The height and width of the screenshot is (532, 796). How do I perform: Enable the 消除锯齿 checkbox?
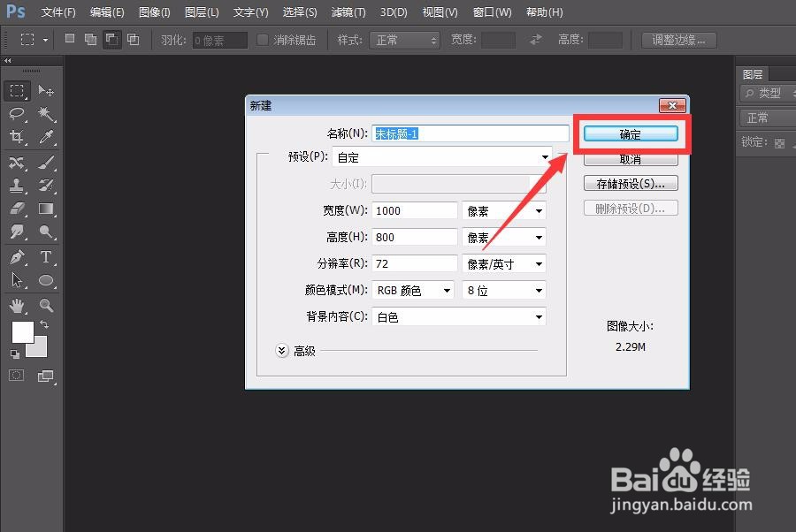pyautogui.click(x=263, y=39)
